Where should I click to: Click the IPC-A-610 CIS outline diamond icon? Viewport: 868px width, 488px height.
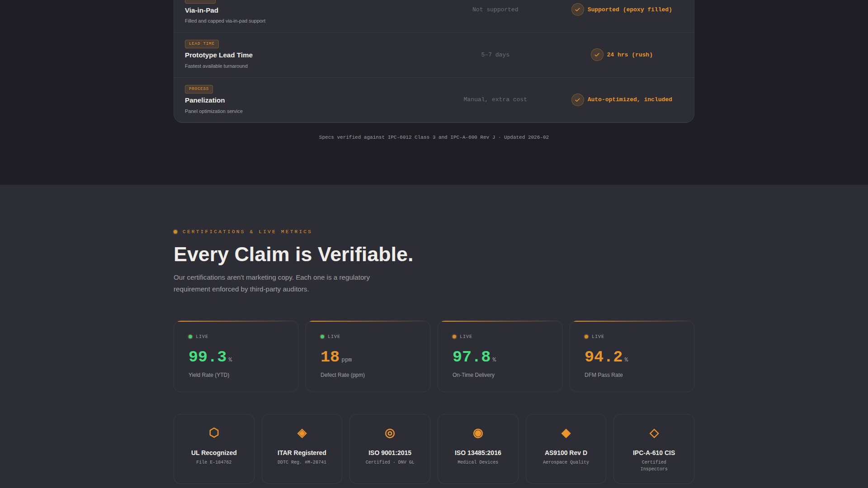[654, 433]
